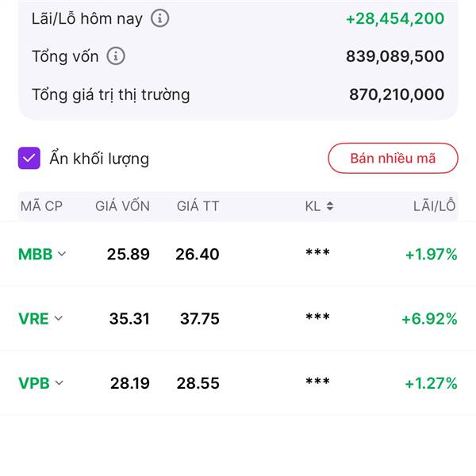Click the MÃ CP column header
Viewport: 476px width, 476px height.
(41, 206)
